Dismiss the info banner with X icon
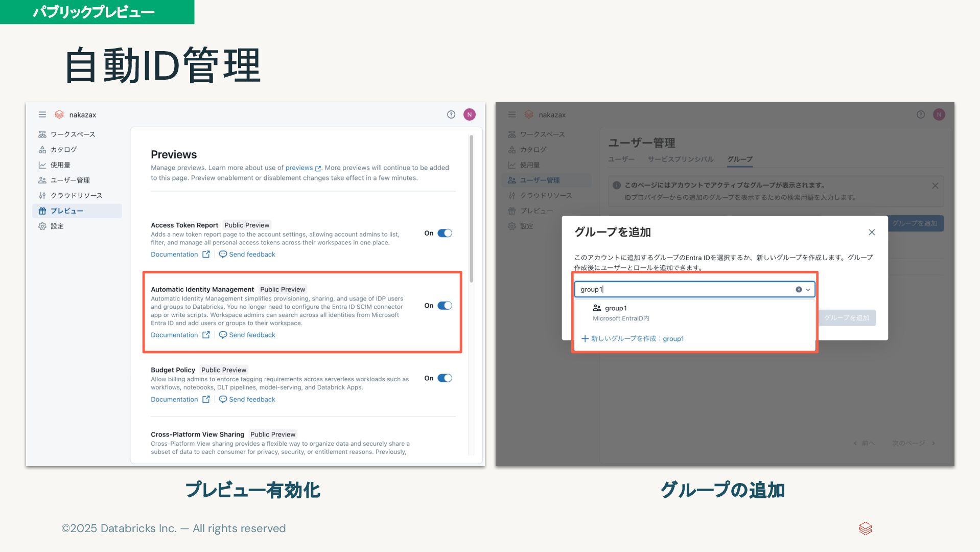The image size is (980, 552). [x=935, y=186]
